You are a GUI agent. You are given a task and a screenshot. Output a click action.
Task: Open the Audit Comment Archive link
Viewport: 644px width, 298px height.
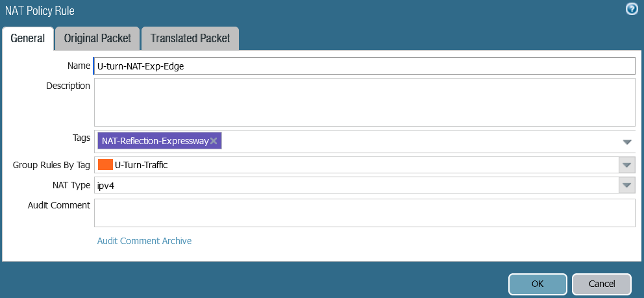tap(144, 241)
